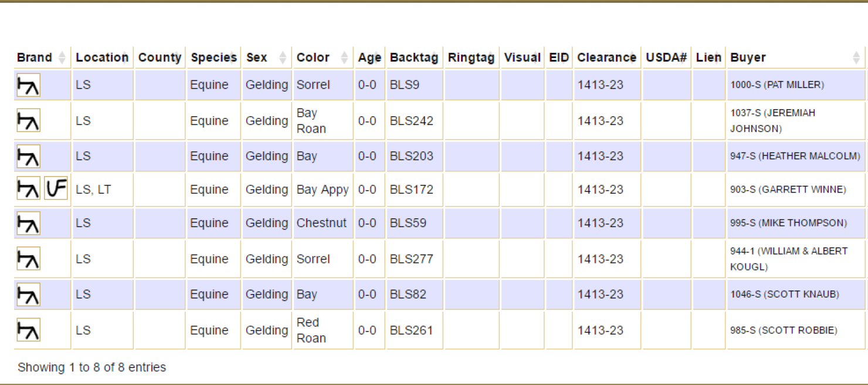Open the brand icon in the BLS261 row
868x385 pixels.
pyautogui.click(x=28, y=330)
